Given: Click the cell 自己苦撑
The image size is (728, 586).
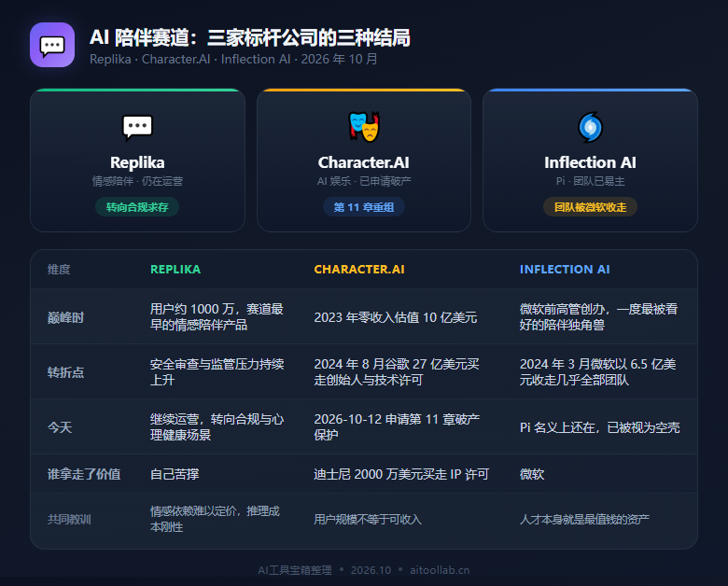Looking at the screenshot, I should (x=175, y=474).
